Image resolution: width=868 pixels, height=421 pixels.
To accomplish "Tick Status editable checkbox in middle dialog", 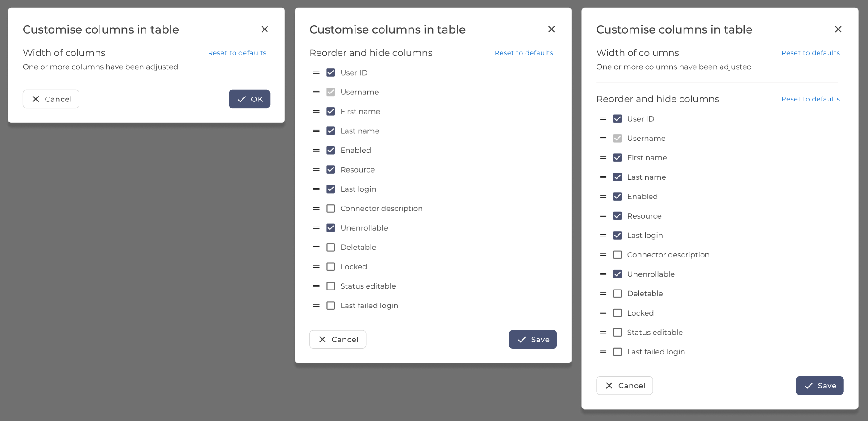I will (x=331, y=286).
